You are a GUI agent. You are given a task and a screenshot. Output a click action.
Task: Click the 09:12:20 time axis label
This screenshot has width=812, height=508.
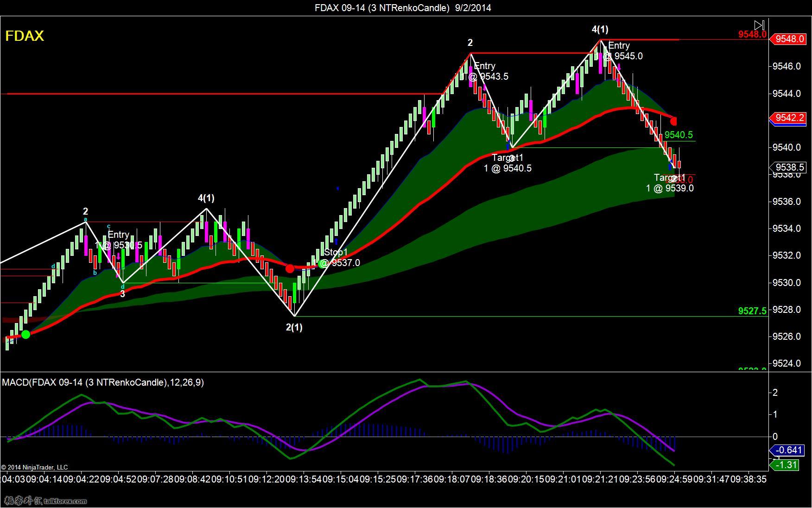point(266,479)
